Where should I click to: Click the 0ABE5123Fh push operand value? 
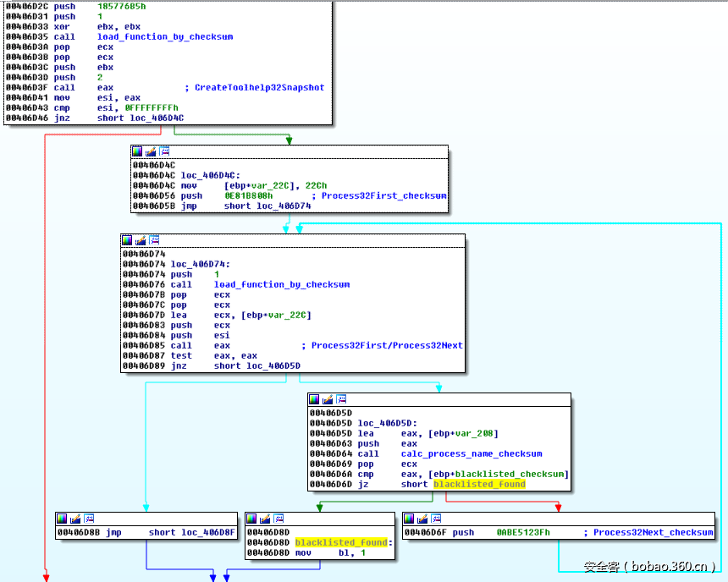point(523,532)
